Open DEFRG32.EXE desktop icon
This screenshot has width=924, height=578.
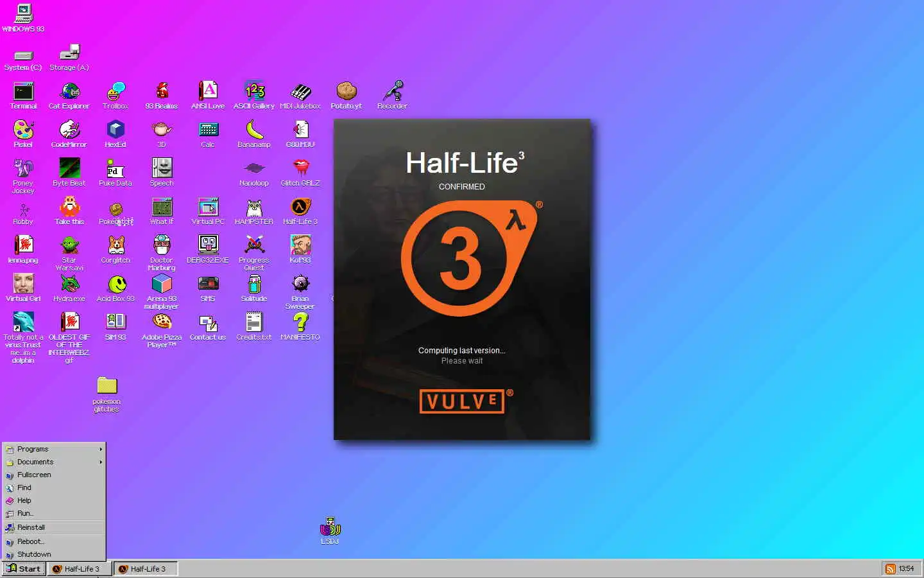click(x=208, y=250)
